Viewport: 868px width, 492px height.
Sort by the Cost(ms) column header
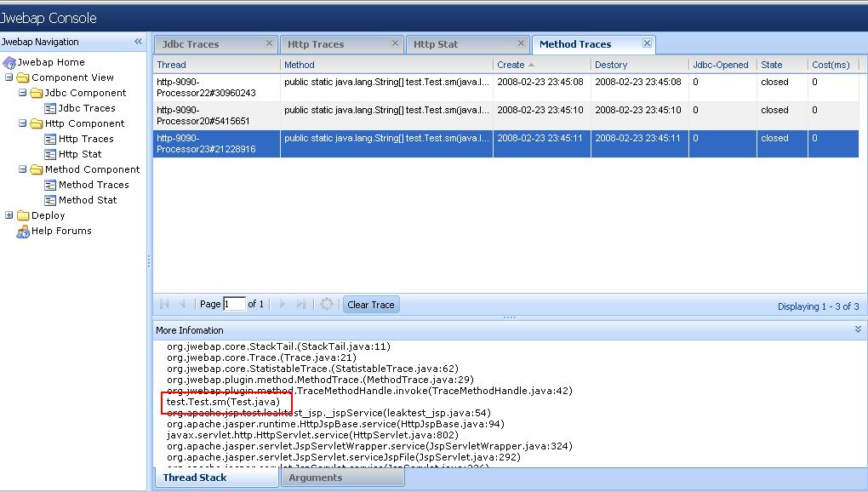(834, 65)
